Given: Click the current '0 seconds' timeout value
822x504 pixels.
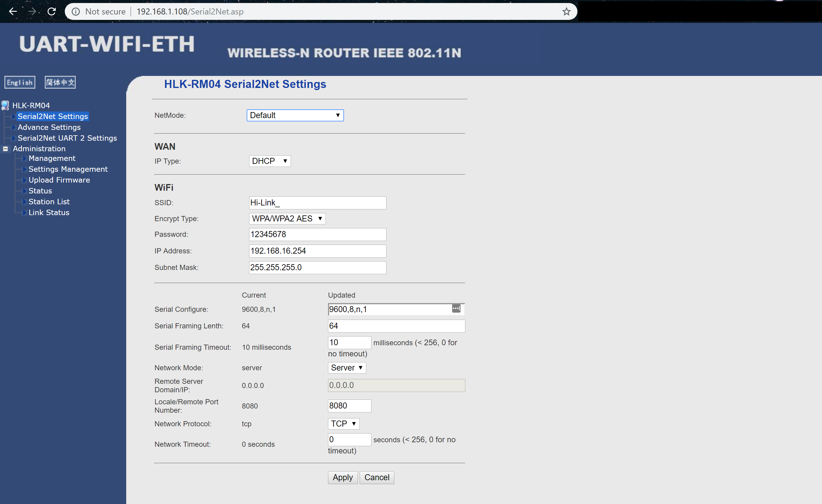Looking at the screenshot, I should (258, 445).
